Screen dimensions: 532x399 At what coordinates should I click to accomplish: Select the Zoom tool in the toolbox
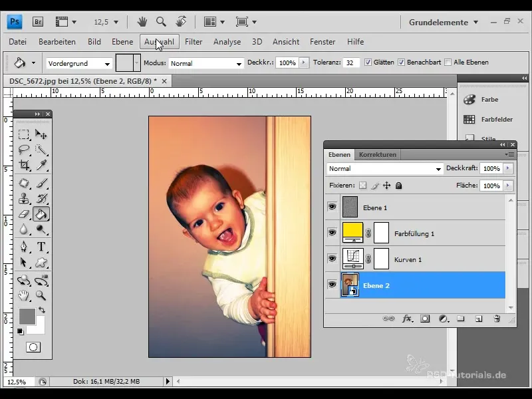click(x=41, y=295)
